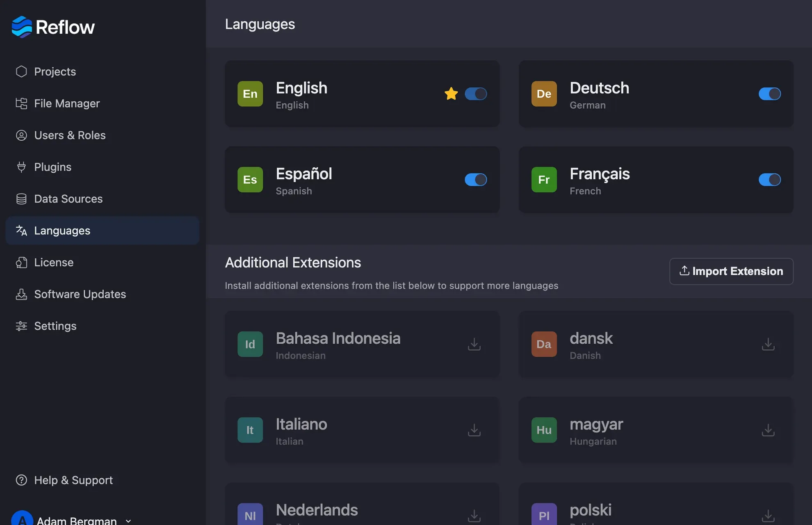
Task: Click Import Extension button
Action: click(x=731, y=271)
